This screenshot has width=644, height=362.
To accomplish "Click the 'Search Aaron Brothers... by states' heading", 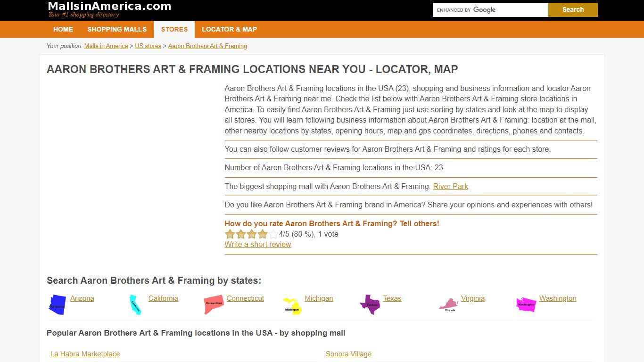I will point(154,280).
